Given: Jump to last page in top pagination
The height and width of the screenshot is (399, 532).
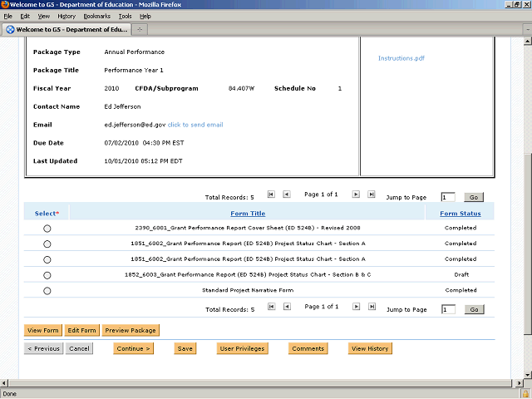Looking at the screenshot, I should pyautogui.click(x=370, y=195).
